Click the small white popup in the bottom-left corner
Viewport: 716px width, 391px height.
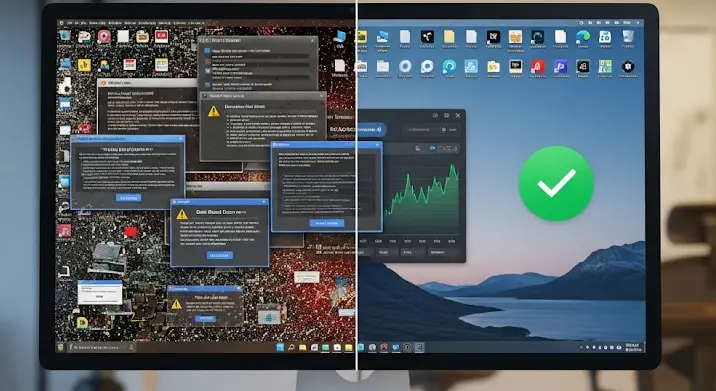click(x=100, y=293)
